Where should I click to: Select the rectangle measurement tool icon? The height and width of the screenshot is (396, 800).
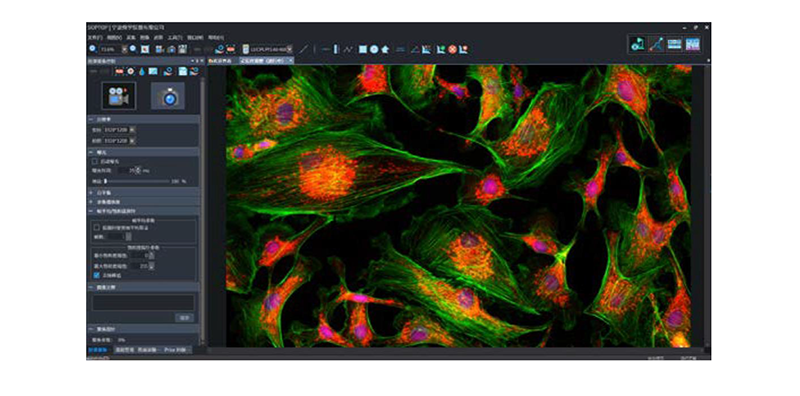pyautogui.click(x=363, y=49)
